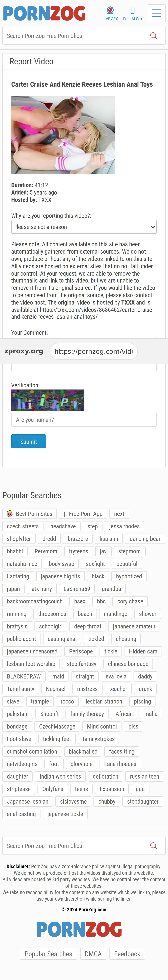The width and height of the screenshot is (168, 980).
Task: Click the icon above Free AI Sex
Action: point(133,11)
